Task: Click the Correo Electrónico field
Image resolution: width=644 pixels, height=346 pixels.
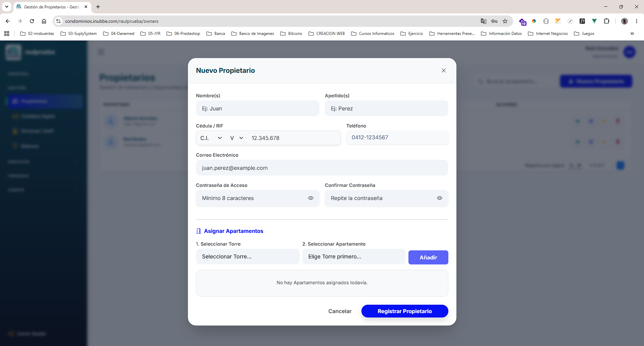Action: pos(322,168)
